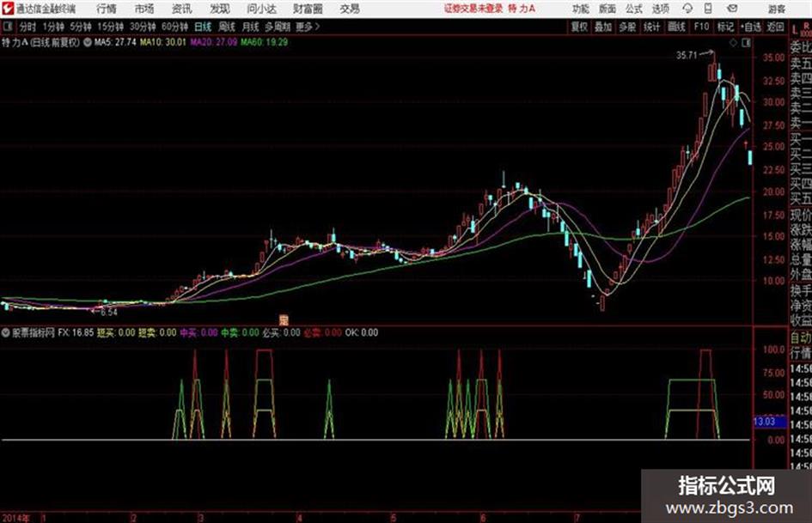Click the 定 marker icon on chart bottom
This screenshot has width=812, height=523.
[284, 319]
